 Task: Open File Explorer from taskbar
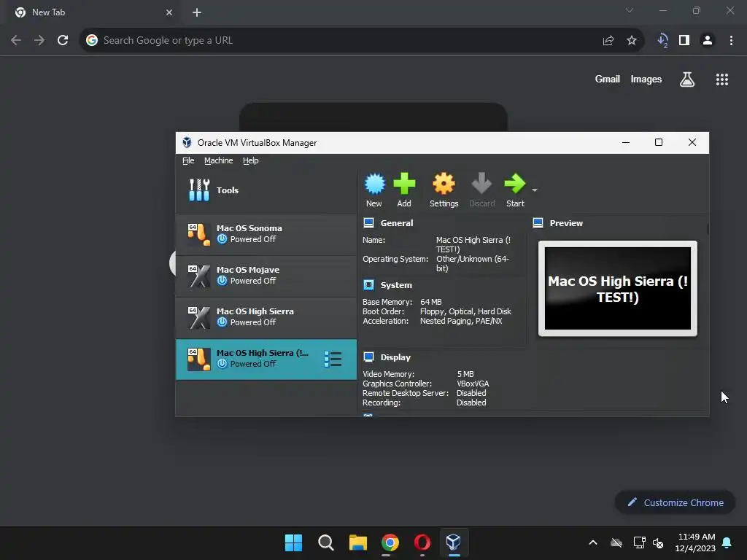[357, 542]
